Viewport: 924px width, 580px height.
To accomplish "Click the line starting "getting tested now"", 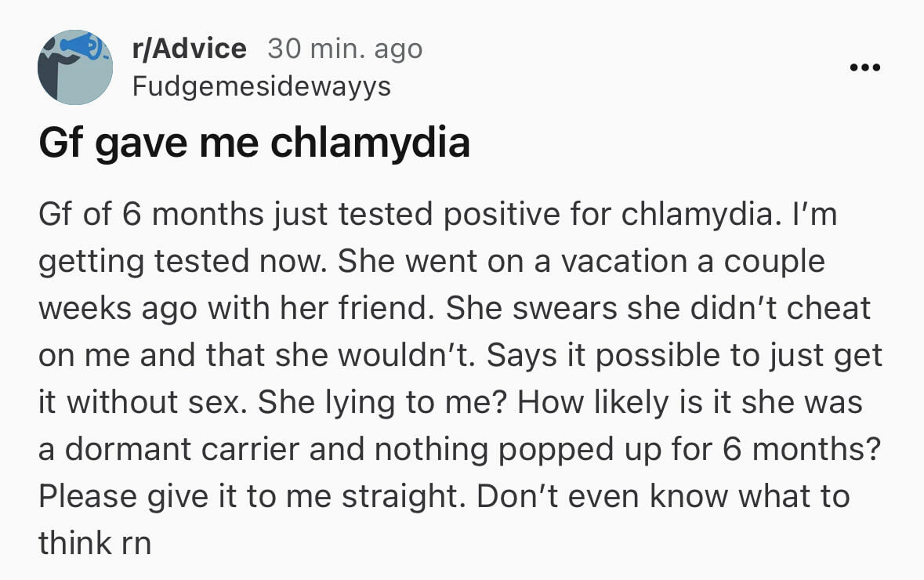I will coord(431,261).
